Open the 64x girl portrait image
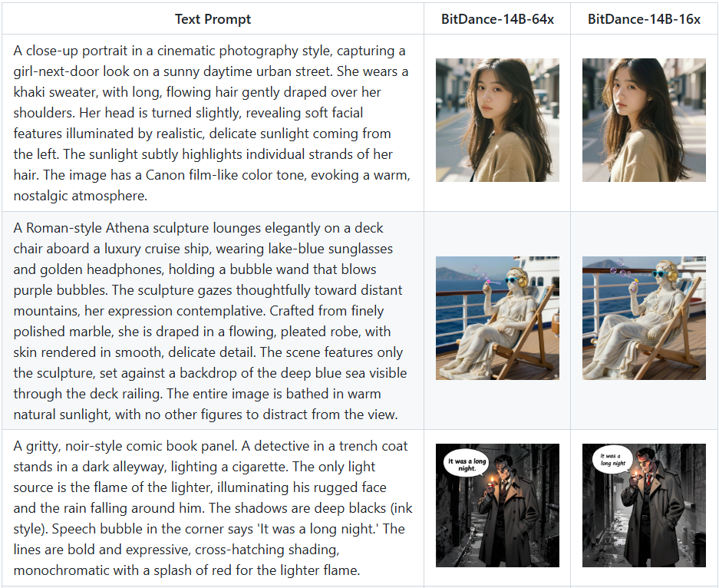Image resolution: width=719 pixels, height=588 pixels. [x=497, y=121]
